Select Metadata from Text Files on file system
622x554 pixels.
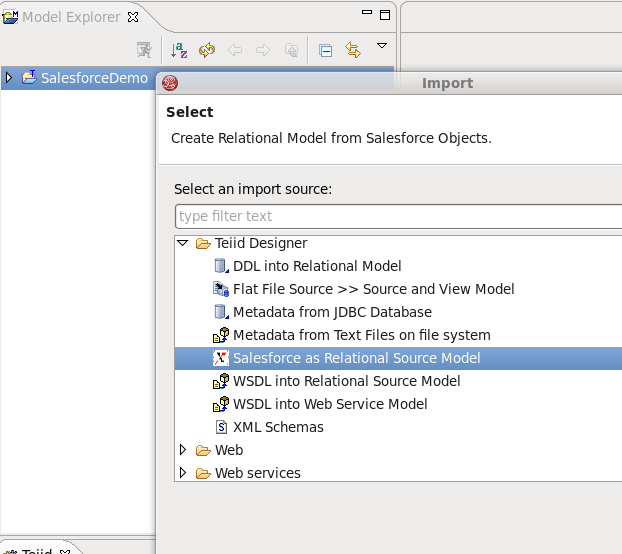point(362,335)
